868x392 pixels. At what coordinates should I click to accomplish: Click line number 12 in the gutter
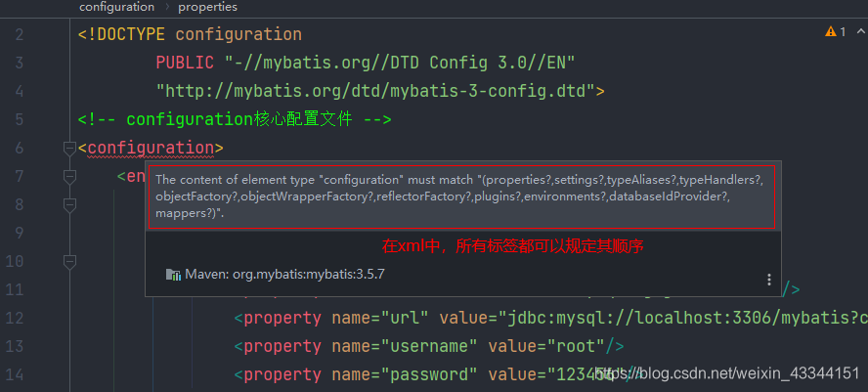tap(15, 319)
